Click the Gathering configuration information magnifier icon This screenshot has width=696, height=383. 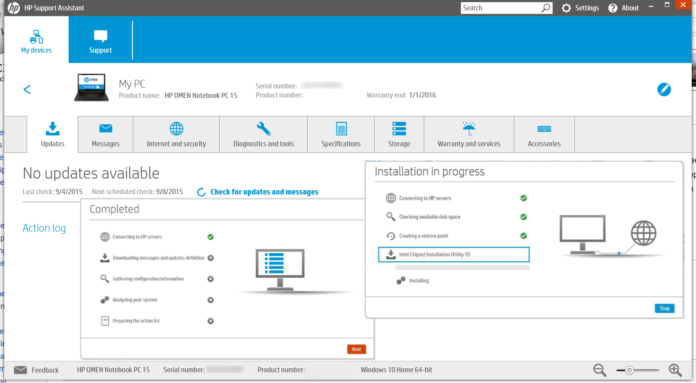point(105,279)
